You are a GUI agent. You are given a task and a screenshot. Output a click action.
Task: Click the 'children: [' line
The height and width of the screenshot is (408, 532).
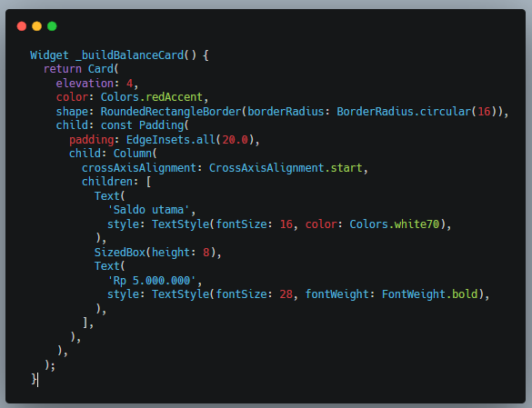pos(116,182)
